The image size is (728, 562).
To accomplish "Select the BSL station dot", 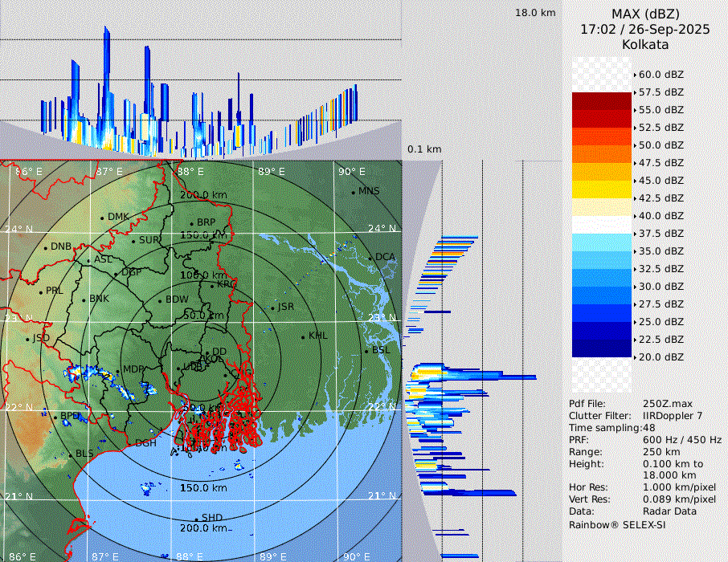I will [366, 351].
